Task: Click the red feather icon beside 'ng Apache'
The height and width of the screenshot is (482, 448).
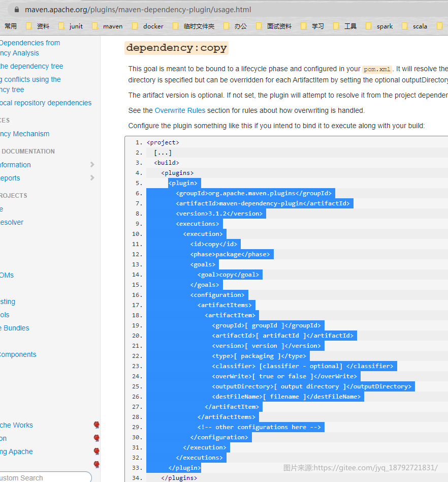Action: pos(97,451)
